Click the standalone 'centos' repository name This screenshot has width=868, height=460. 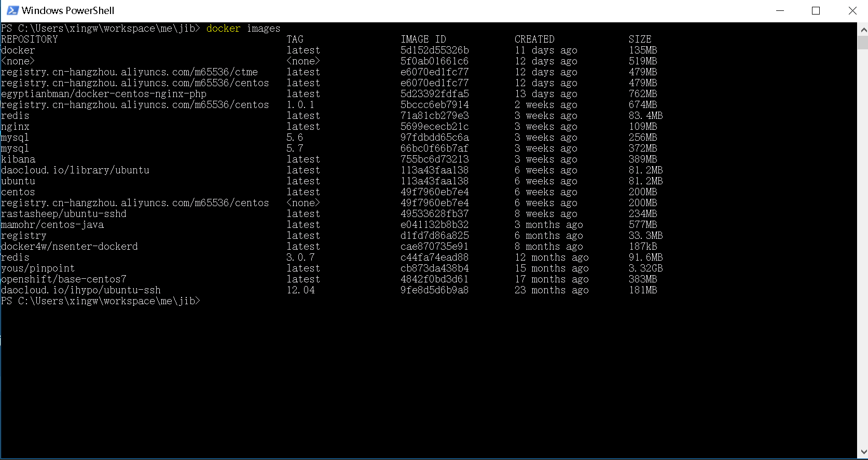click(x=18, y=192)
